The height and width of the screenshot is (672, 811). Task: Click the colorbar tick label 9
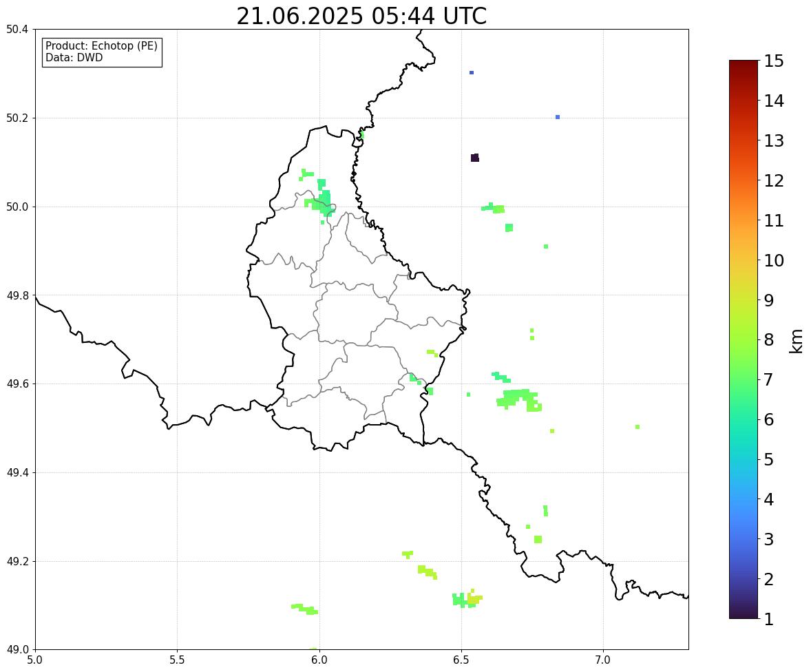[x=768, y=300]
